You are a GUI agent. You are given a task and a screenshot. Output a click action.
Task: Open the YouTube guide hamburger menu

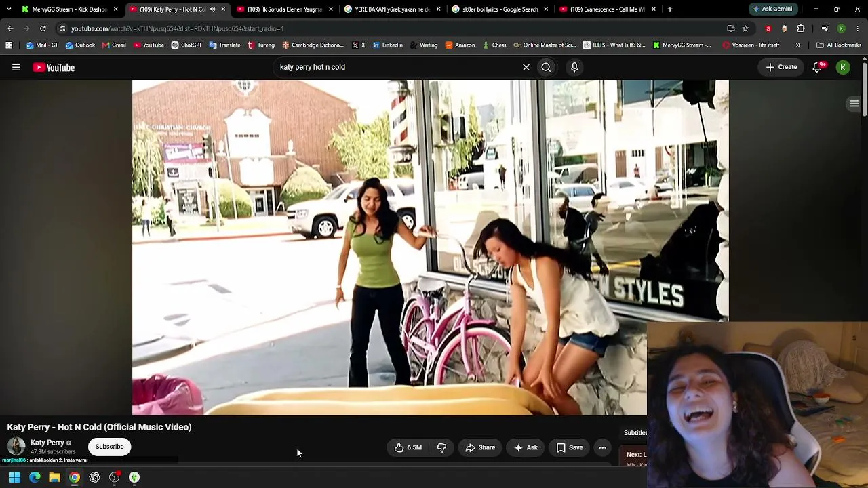16,67
